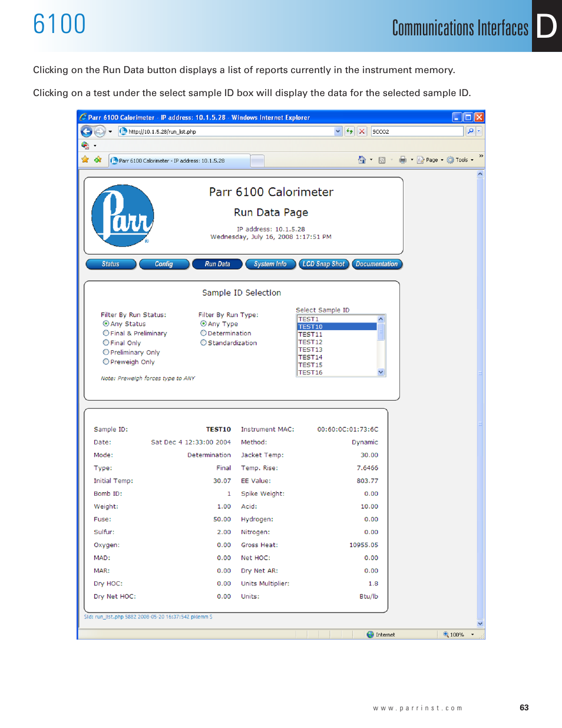
Task: Filter run type by Determination
Action: [203, 333]
